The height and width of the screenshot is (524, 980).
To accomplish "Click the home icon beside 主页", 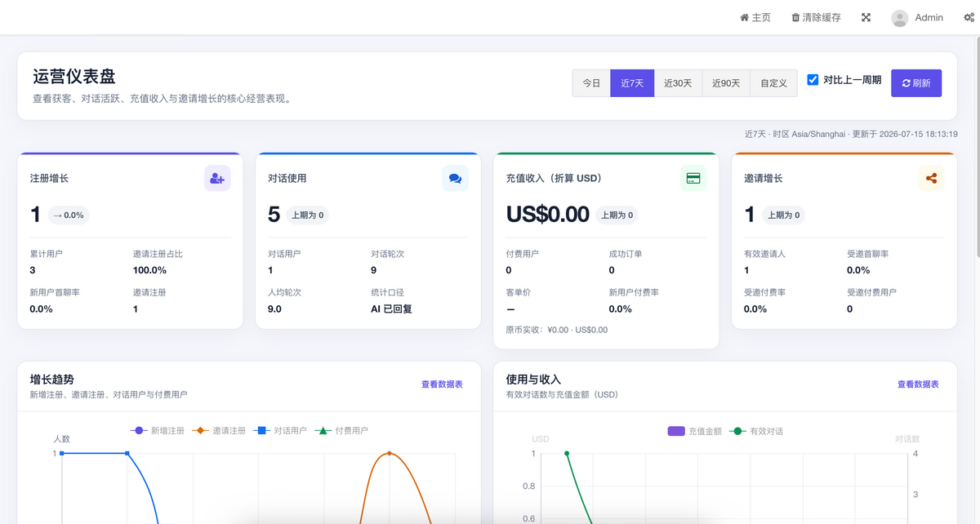I will tap(744, 17).
